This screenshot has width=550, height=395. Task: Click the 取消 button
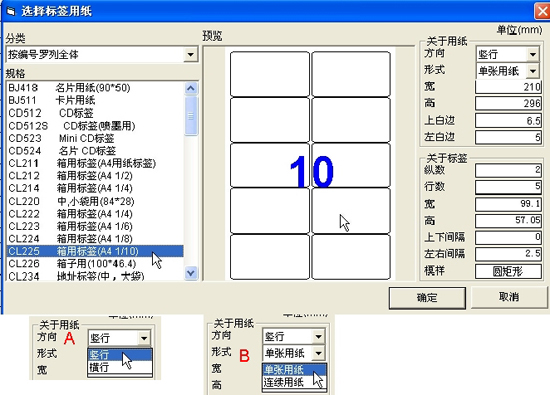509,297
